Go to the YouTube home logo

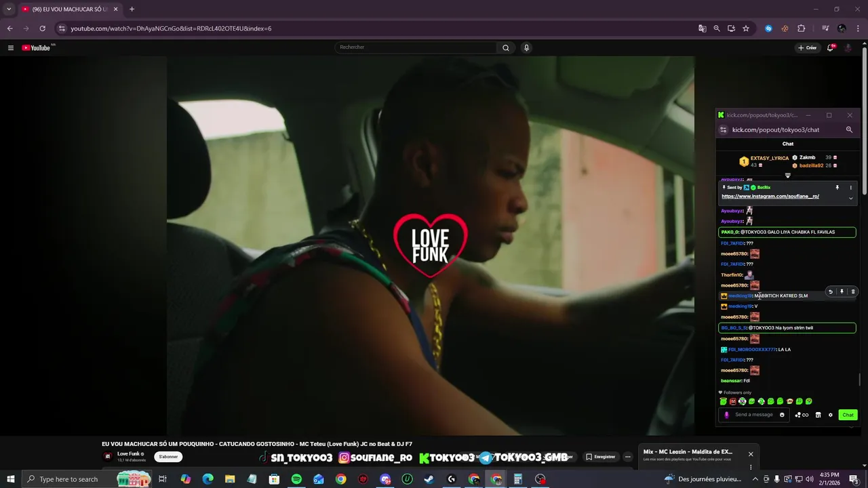36,47
